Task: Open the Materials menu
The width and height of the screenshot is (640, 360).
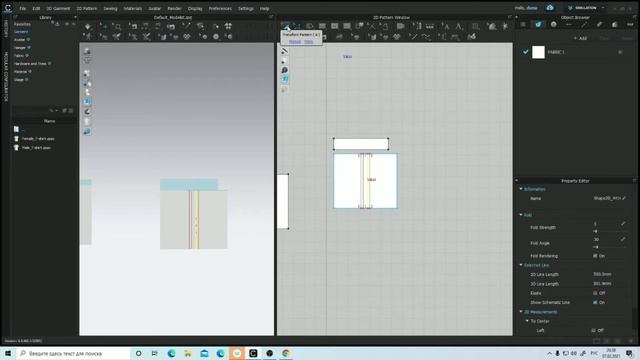Action: tap(133, 8)
